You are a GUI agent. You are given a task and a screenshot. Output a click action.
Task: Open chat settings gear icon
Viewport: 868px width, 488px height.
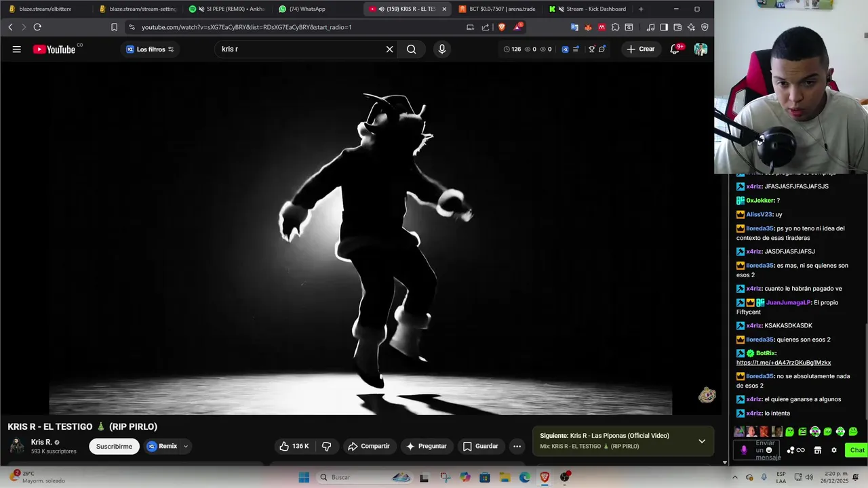(834, 450)
